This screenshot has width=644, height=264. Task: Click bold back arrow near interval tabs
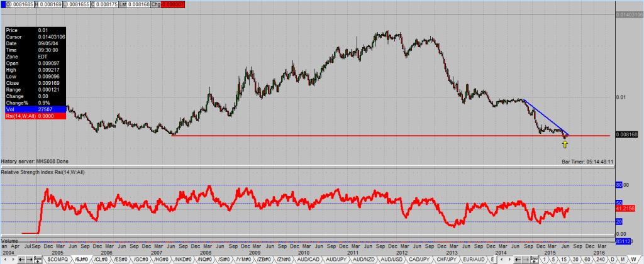[518, 260]
